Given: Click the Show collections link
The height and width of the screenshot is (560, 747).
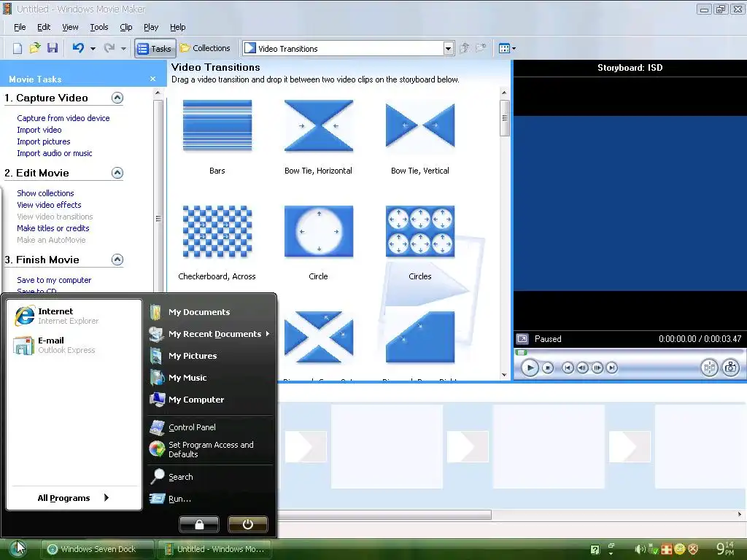Looking at the screenshot, I should pos(45,192).
